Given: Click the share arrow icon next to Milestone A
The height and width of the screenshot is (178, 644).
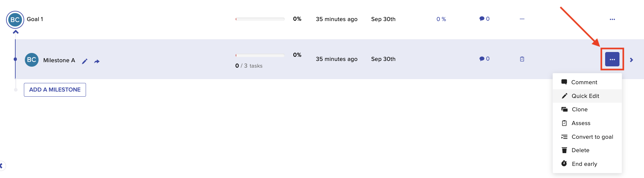Looking at the screenshot, I should pyautogui.click(x=97, y=61).
